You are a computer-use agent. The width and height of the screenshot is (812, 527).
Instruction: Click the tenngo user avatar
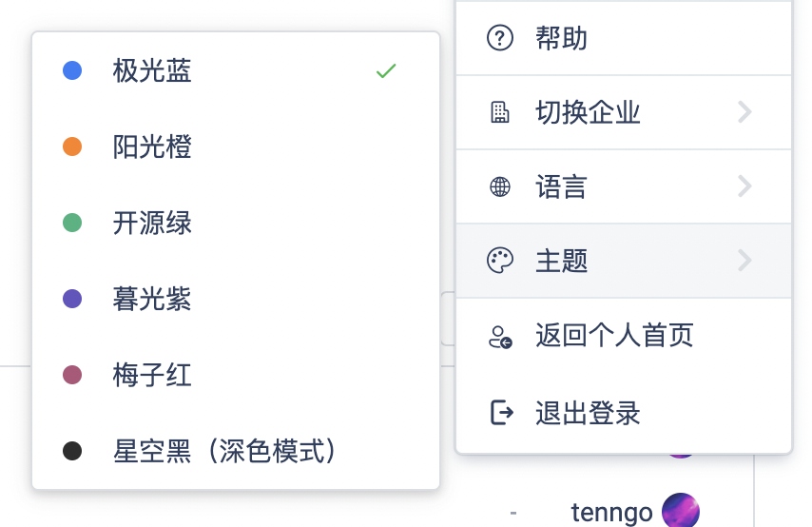681,510
